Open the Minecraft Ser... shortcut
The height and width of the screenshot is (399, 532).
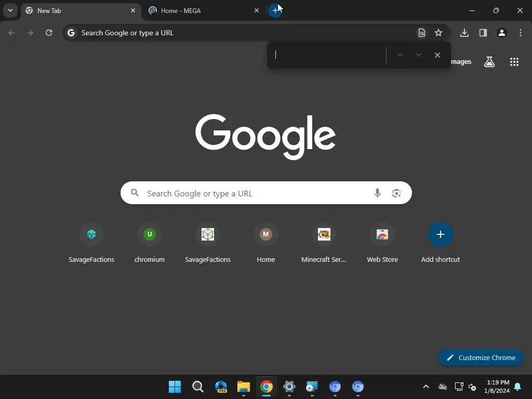click(324, 243)
